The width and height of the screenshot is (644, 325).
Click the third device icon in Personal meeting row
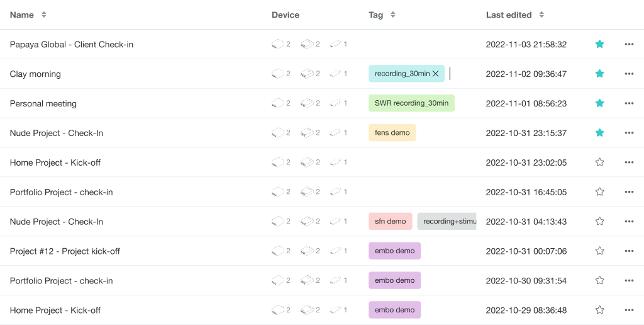pyautogui.click(x=336, y=103)
